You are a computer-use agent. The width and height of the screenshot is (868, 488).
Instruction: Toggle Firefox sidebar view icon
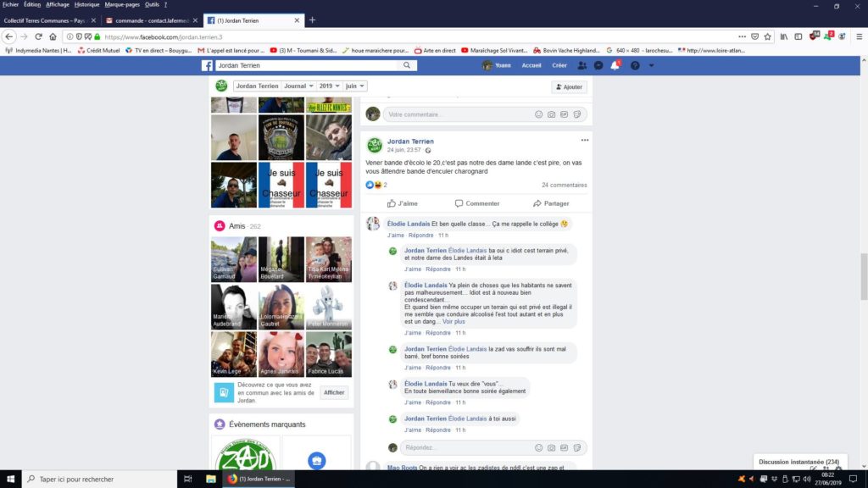798,36
